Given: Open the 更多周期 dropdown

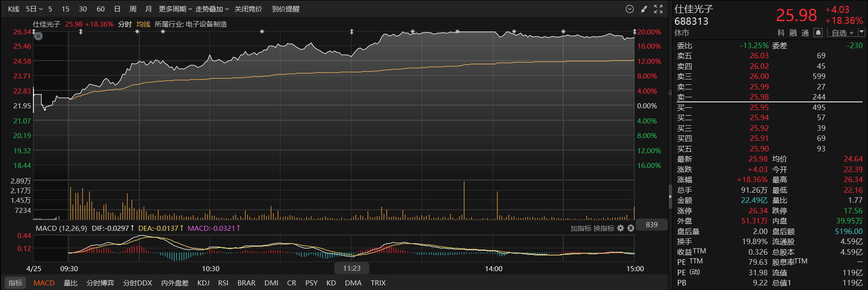Looking at the screenshot, I should 175,9.
